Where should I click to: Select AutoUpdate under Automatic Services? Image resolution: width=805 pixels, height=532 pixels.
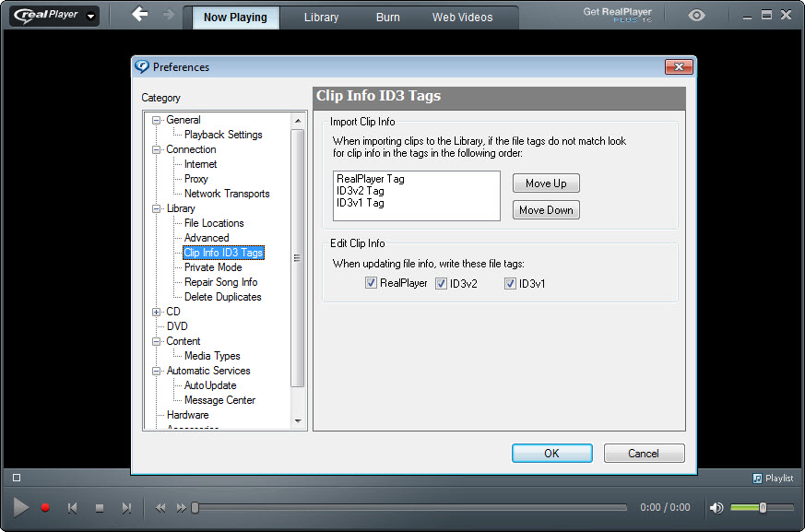coord(210,385)
